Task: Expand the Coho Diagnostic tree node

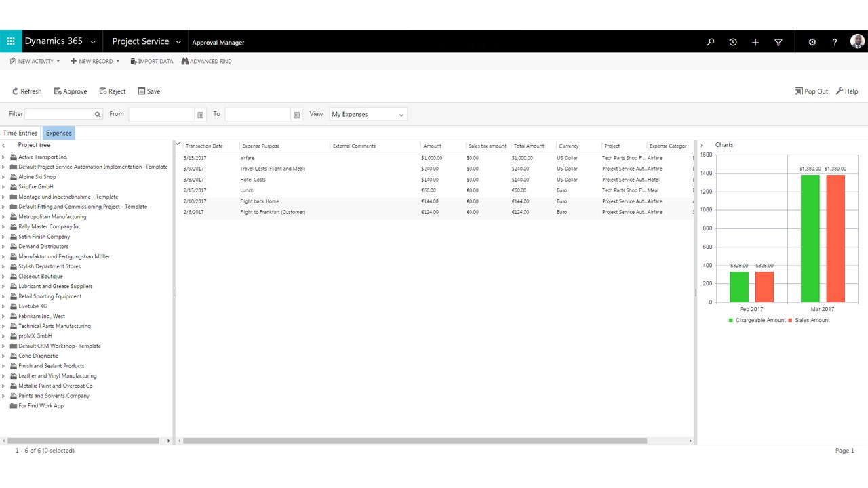Action: pos(3,356)
